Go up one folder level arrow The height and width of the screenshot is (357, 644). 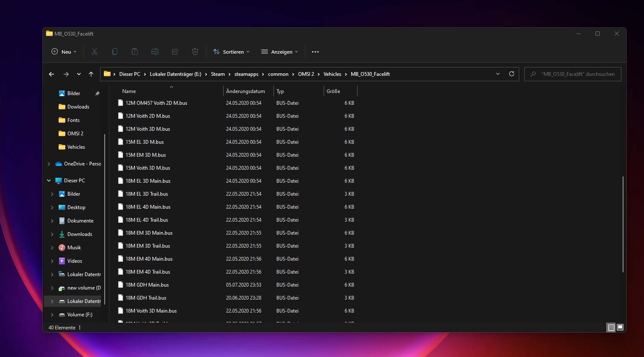[x=91, y=74]
